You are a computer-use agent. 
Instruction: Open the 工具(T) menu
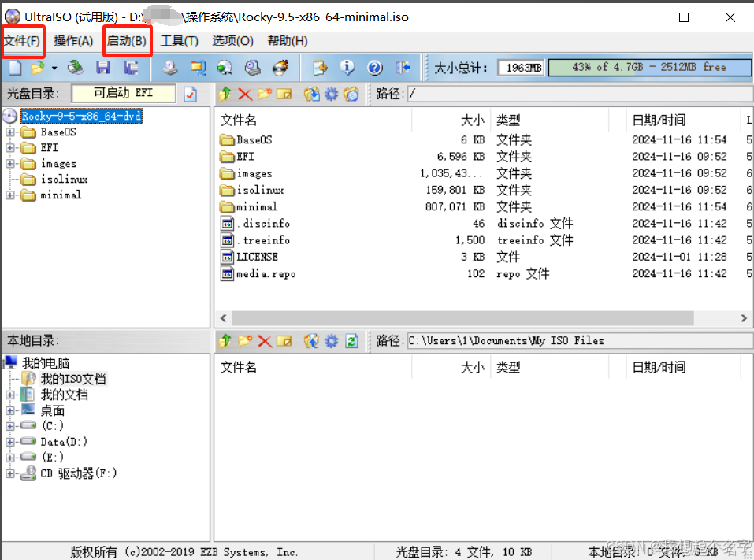(179, 41)
